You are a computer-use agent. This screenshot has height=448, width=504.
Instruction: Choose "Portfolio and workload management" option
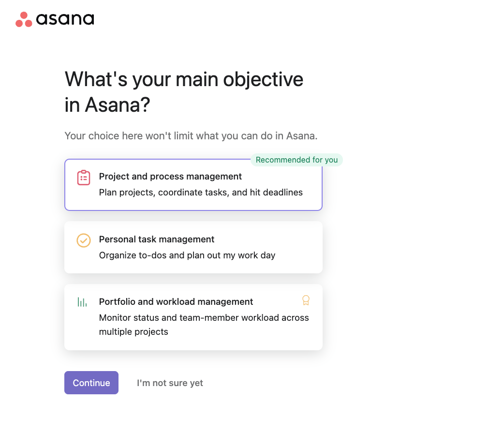pos(193,317)
